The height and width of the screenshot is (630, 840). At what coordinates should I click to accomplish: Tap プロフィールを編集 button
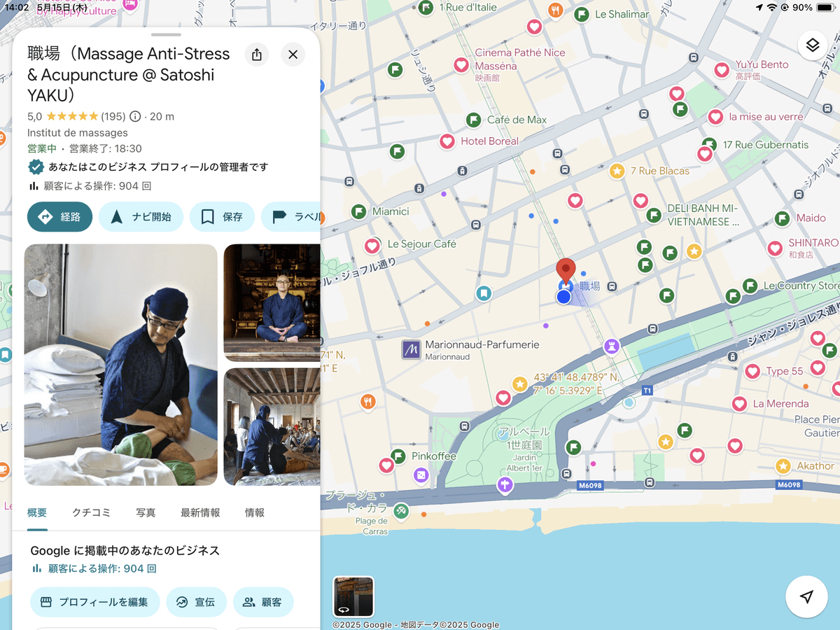pos(94,602)
